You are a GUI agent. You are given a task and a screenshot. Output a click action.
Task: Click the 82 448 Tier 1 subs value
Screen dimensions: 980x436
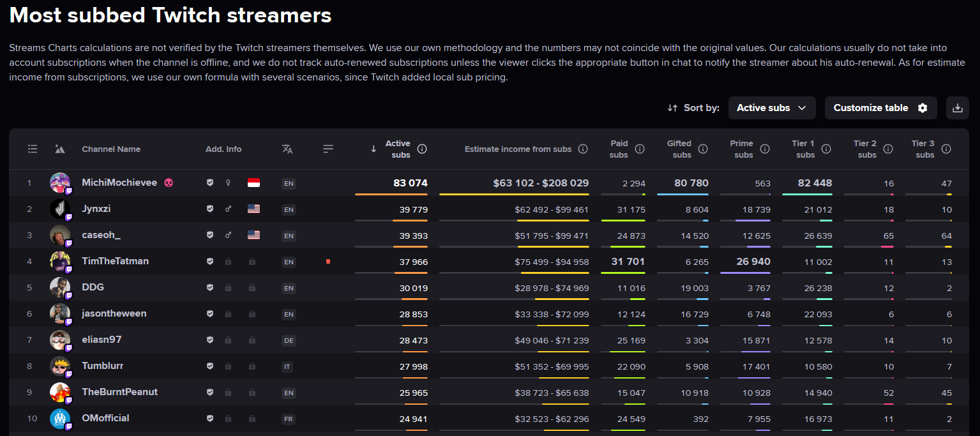[x=815, y=183]
